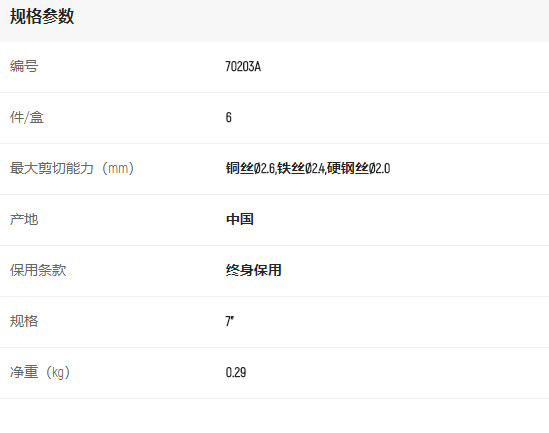Viewport: 549px width, 433px height.
Task: Select the 件/盒 label
Action: 27,117
